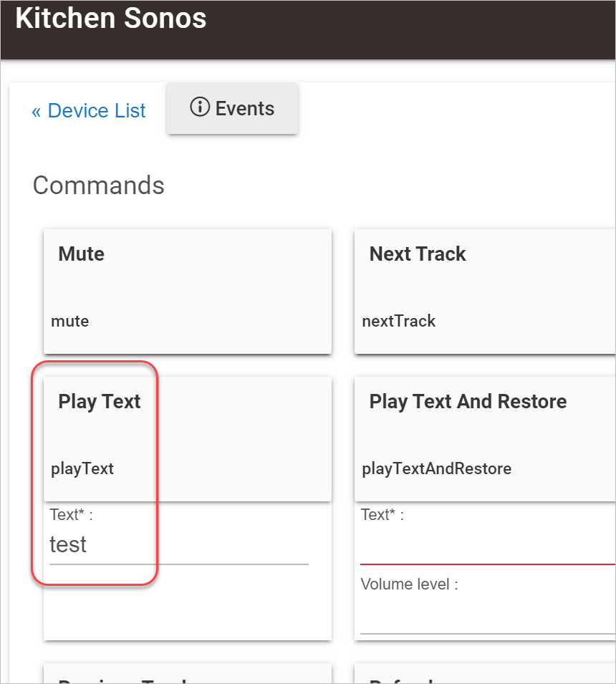
Task: Click the Volume level input field
Action: pos(488,616)
